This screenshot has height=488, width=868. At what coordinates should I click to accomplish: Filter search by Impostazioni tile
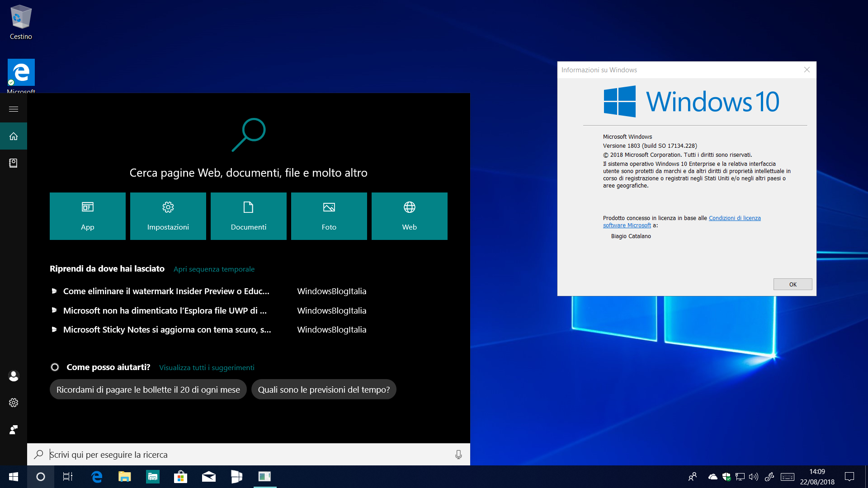pyautogui.click(x=168, y=216)
